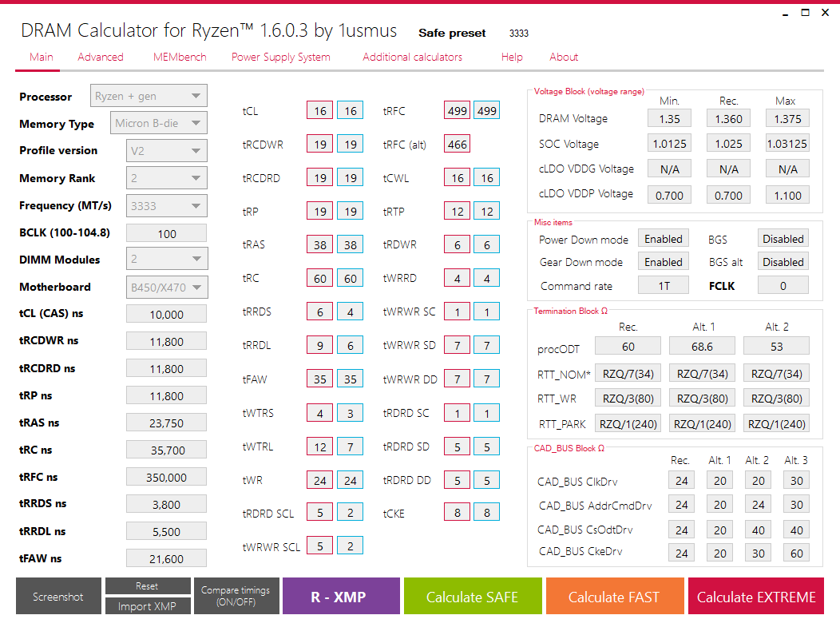Screen dimensions: 840x631
Task: Click the red-bordered tFAW value 35
Action: [320, 379]
